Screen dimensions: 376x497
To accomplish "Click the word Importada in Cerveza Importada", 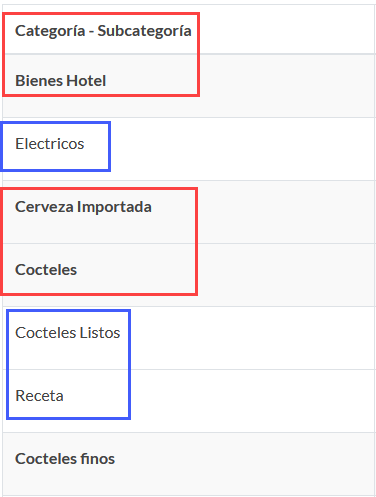I will click(x=114, y=207).
